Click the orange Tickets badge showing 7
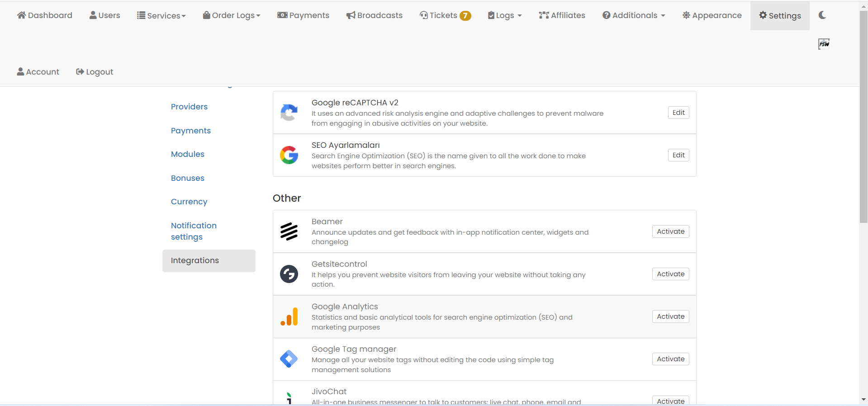 (465, 16)
